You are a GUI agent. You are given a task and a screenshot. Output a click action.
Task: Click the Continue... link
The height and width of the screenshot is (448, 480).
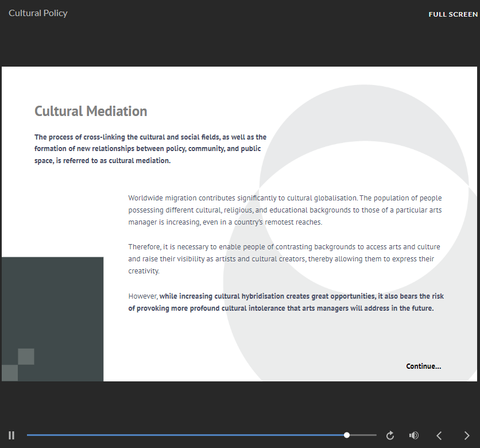(423, 366)
